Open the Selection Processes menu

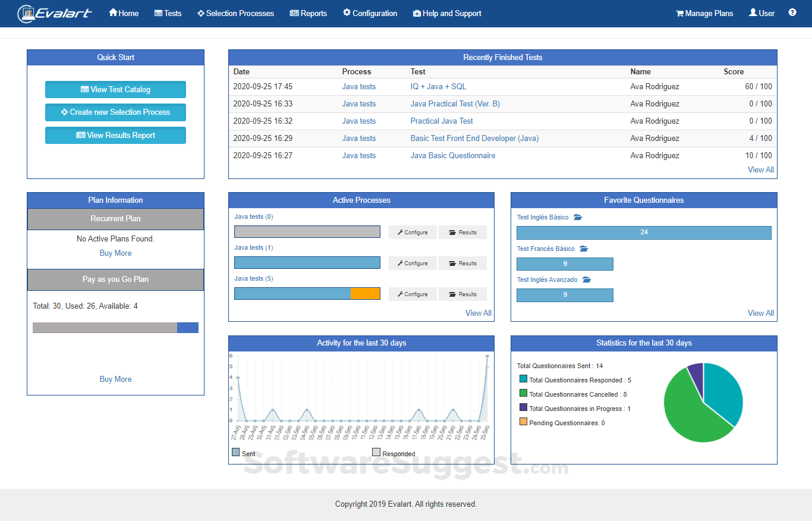pos(235,13)
